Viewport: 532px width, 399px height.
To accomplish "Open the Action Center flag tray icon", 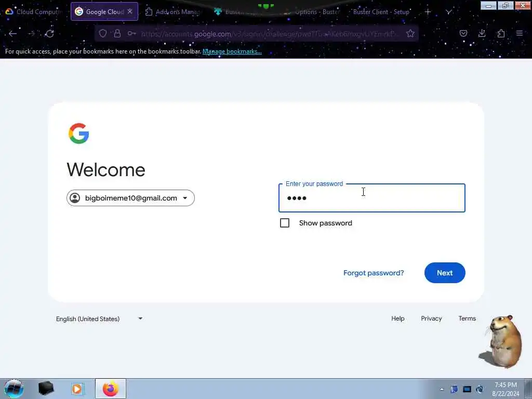I will point(454,389).
